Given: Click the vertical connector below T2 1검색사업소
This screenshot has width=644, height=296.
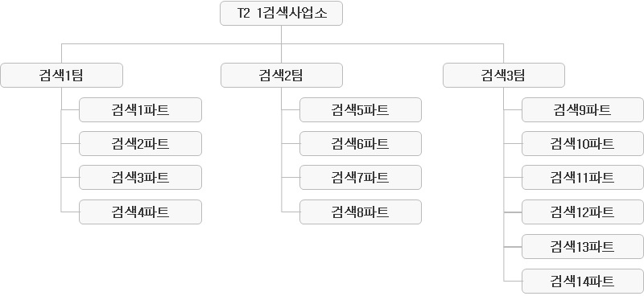Looking at the screenshot, I should (x=281, y=35).
